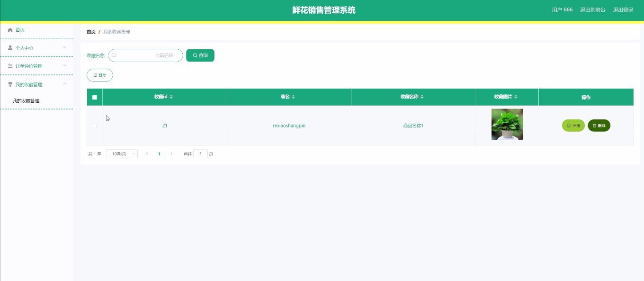Click 退出到前台 in the header
644x281 pixels.
click(x=592, y=9)
